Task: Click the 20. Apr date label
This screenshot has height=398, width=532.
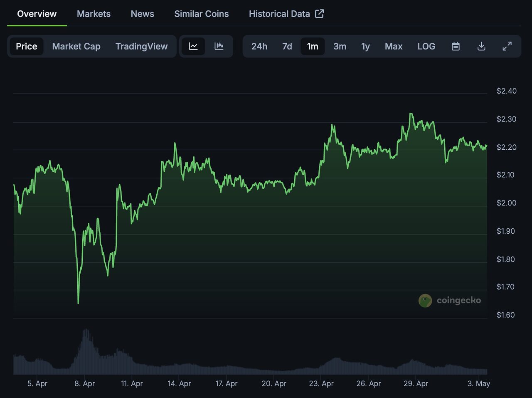Action: tap(274, 383)
